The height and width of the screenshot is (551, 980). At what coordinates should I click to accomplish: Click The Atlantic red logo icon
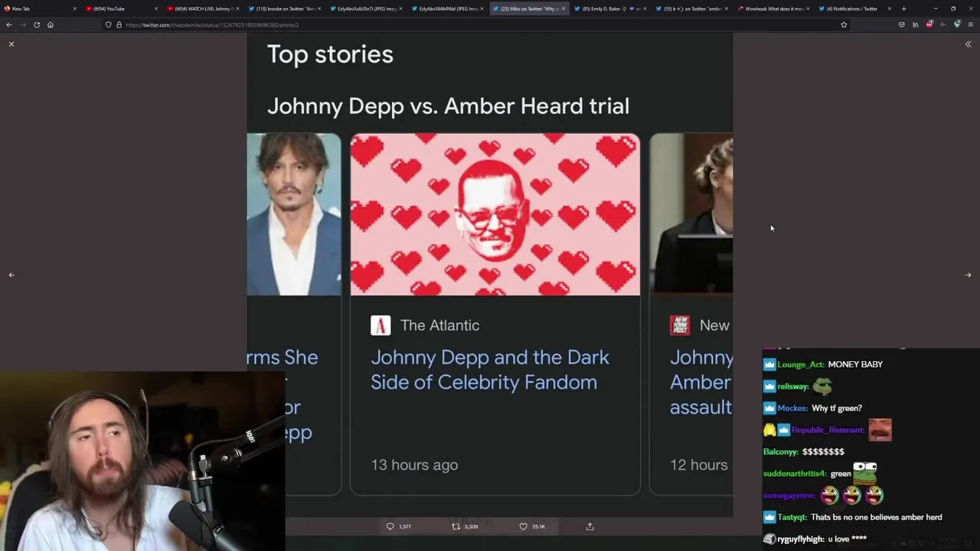pyautogui.click(x=381, y=325)
